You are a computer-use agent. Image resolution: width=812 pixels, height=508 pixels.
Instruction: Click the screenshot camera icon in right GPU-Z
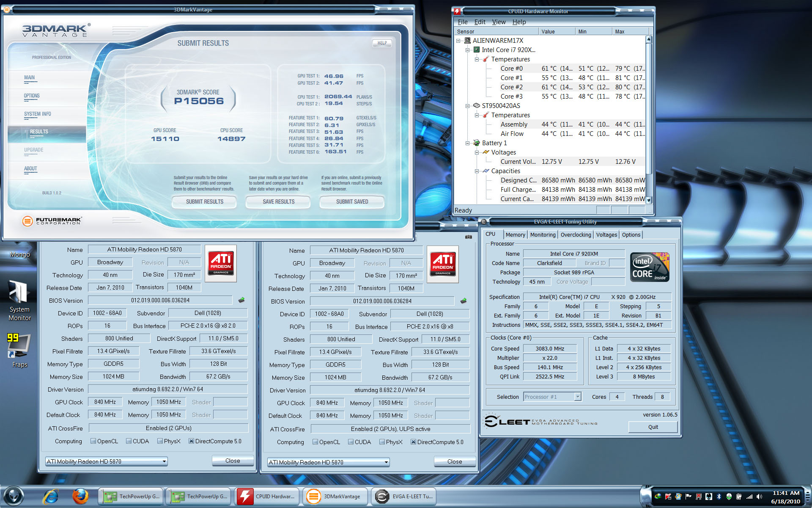click(468, 237)
